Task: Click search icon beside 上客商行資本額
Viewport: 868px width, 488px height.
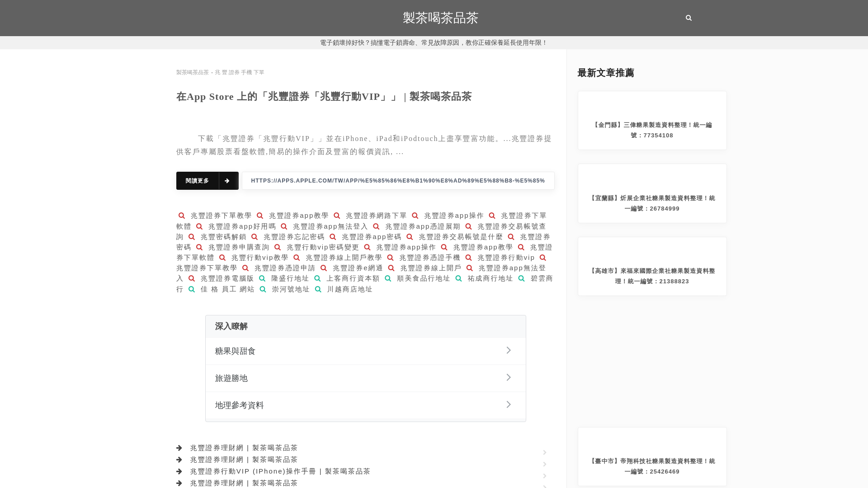Action: (x=317, y=278)
